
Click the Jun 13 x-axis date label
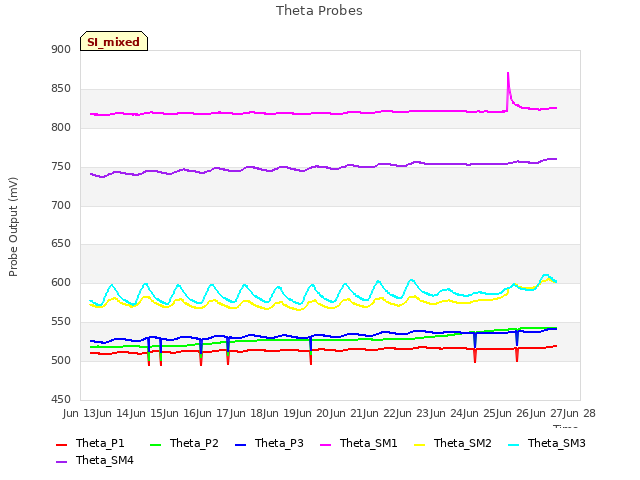click(80, 413)
